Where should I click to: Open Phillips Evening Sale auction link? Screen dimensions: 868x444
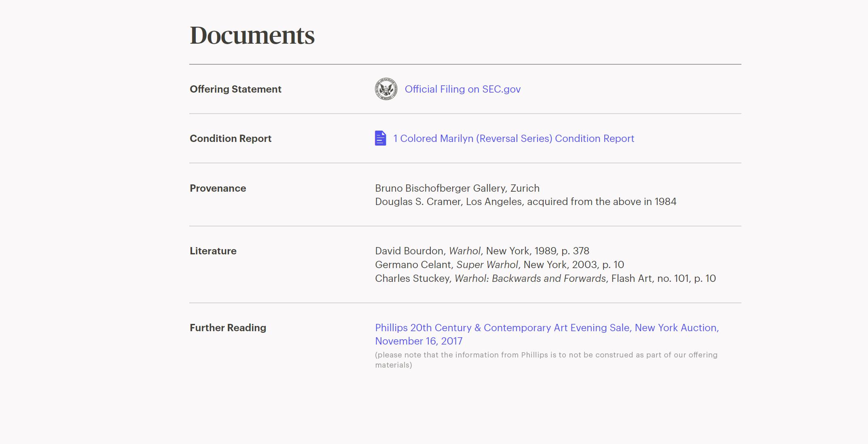(546, 328)
